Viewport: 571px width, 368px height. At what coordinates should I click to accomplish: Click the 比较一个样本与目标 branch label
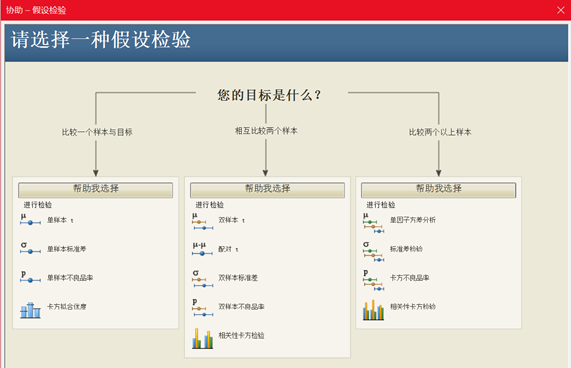pos(97,132)
